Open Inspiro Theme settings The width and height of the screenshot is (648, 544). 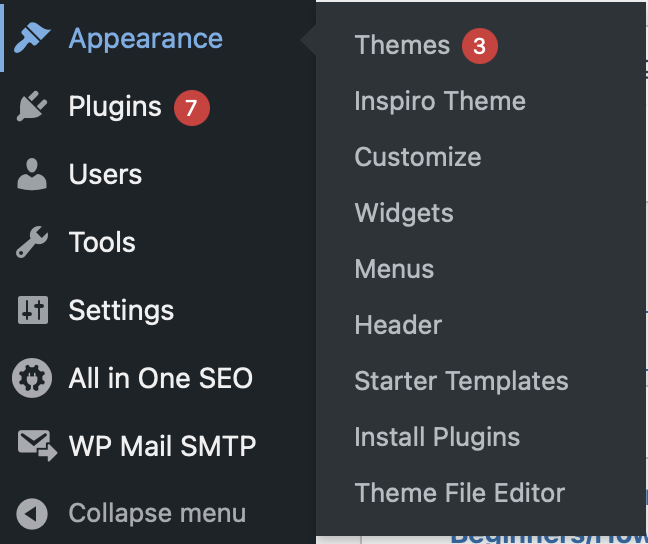(439, 101)
